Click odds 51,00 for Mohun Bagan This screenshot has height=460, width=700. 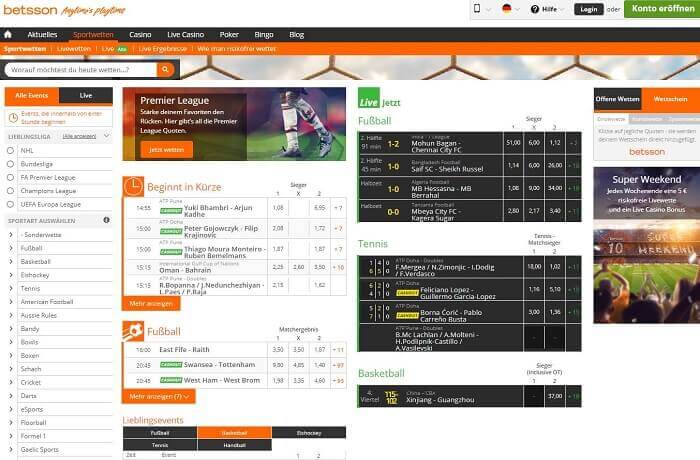tap(513, 143)
